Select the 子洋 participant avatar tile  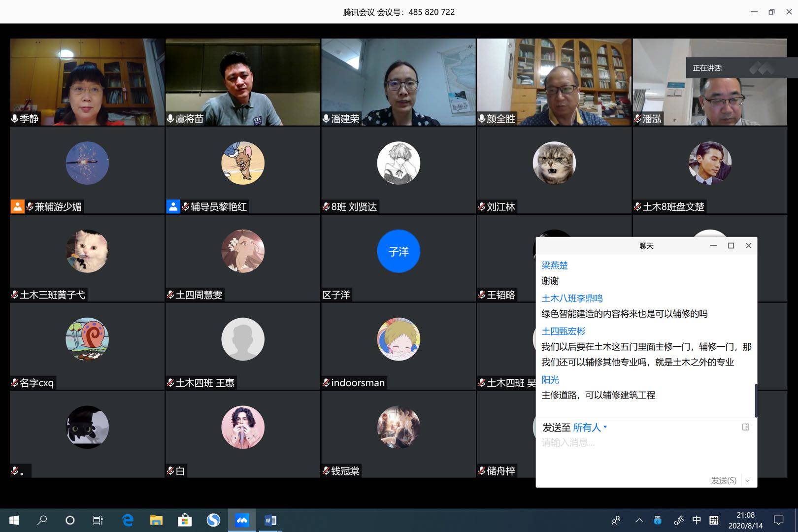tap(398, 251)
